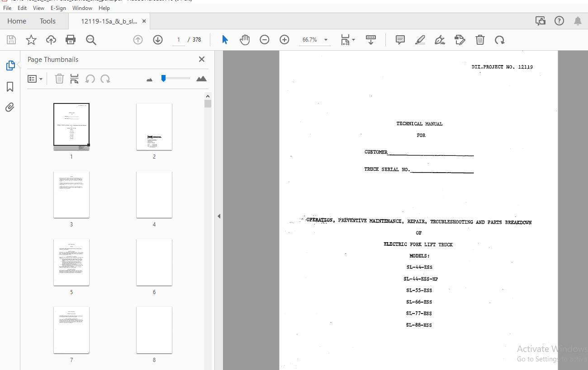Open the thumbnails options menu dropdown

coord(35,79)
